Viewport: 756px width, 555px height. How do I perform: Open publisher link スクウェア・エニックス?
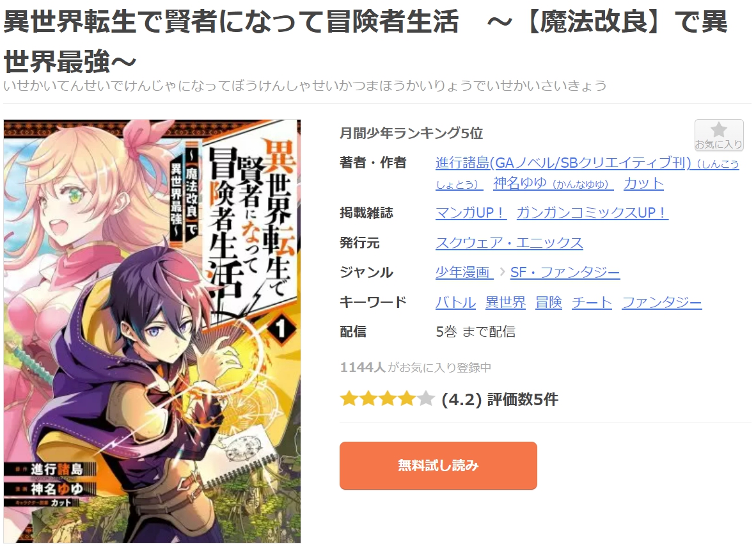coord(509,243)
